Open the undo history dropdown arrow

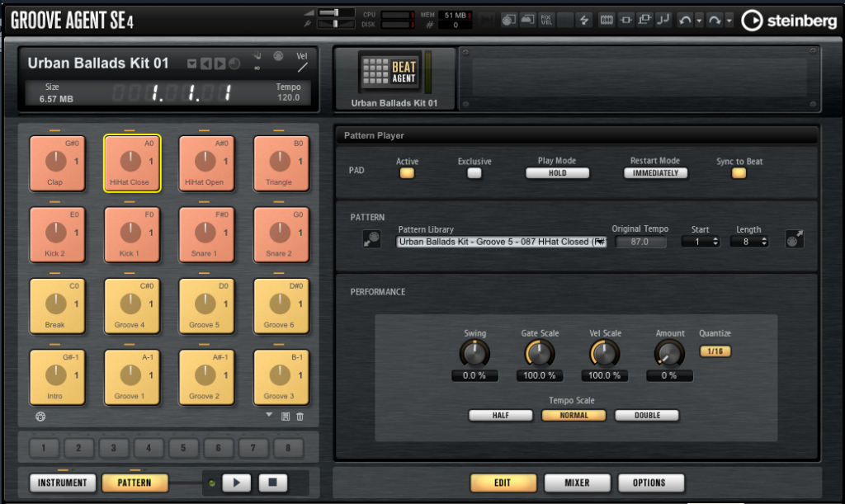coord(699,21)
